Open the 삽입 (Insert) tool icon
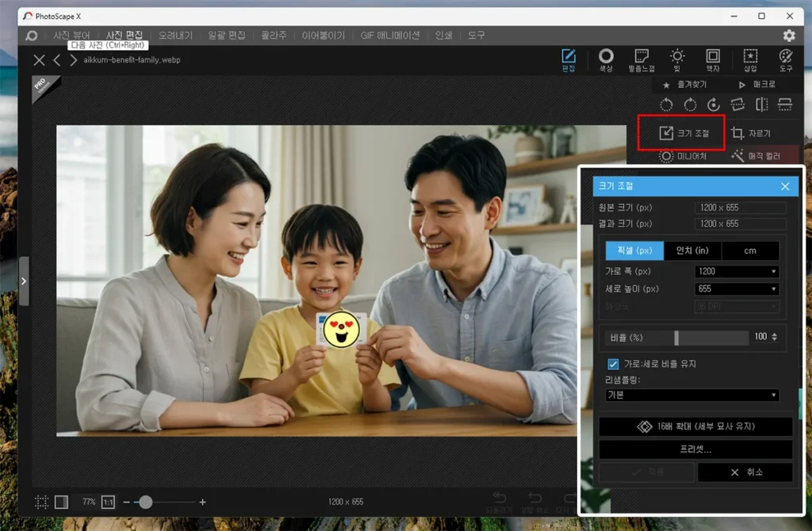 749,59
